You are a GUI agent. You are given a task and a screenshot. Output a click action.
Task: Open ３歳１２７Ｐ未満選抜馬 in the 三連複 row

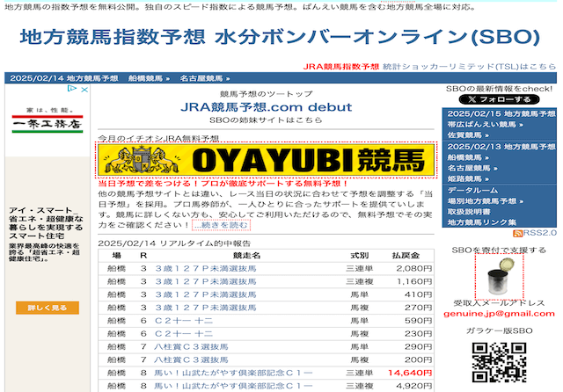[205, 281]
